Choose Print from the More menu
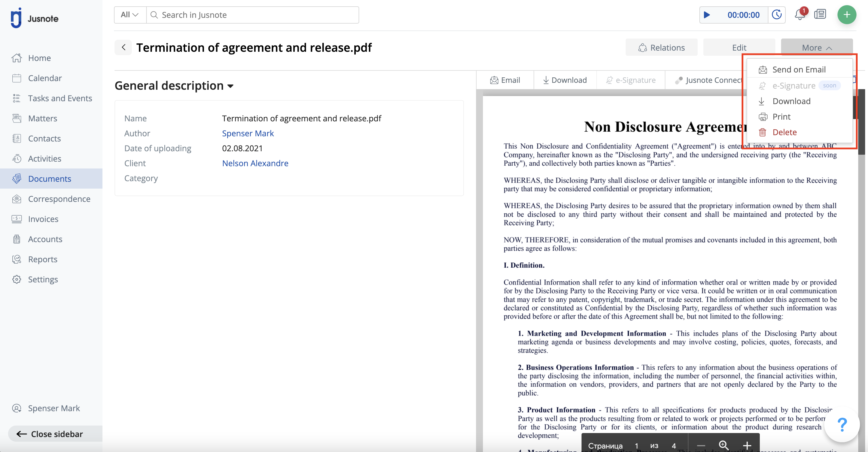 (x=799, y=117)
